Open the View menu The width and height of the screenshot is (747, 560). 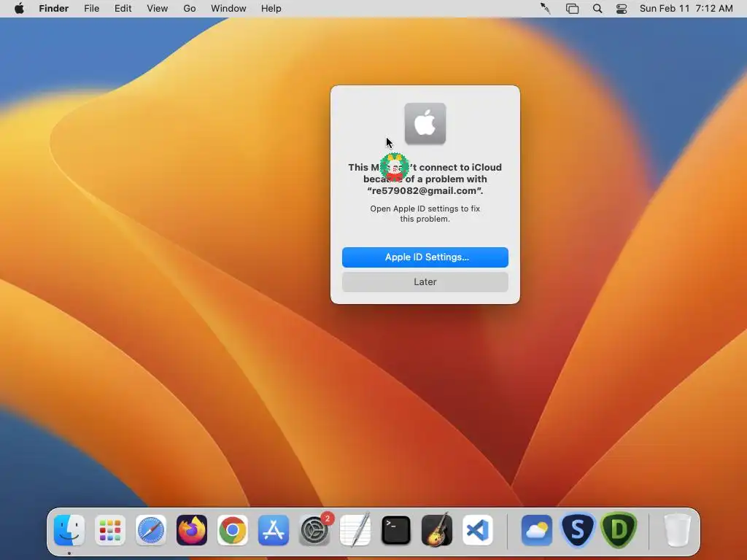click(158, 9)
